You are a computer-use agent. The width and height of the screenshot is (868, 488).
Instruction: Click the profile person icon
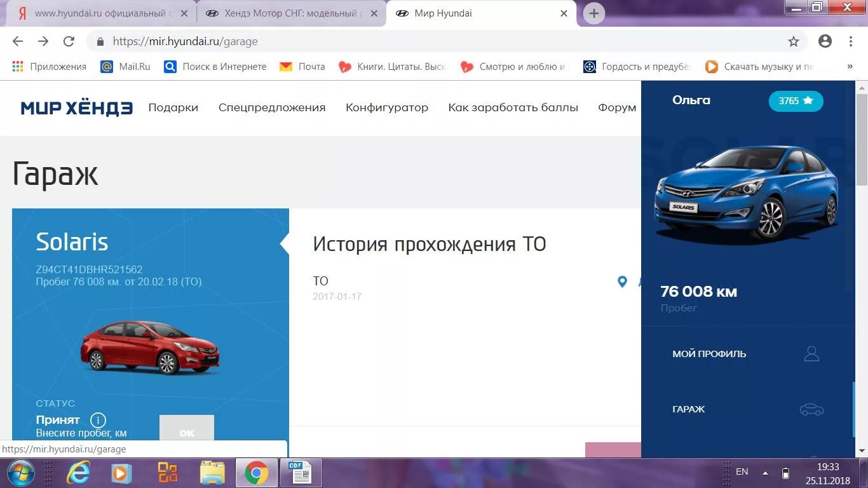pyautogui.click(x=811, y=354)
